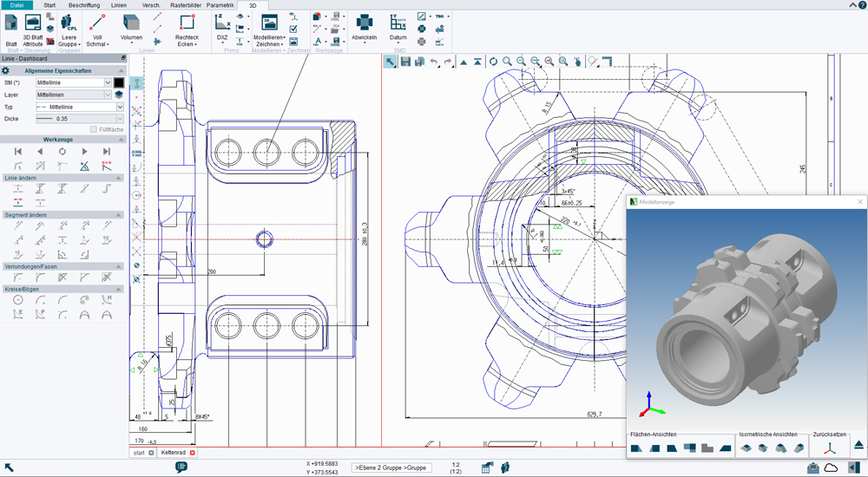Expand the Typ line type dropdown
The height and width of the screenshot is (477, 868).
click(x=120, y=107)
